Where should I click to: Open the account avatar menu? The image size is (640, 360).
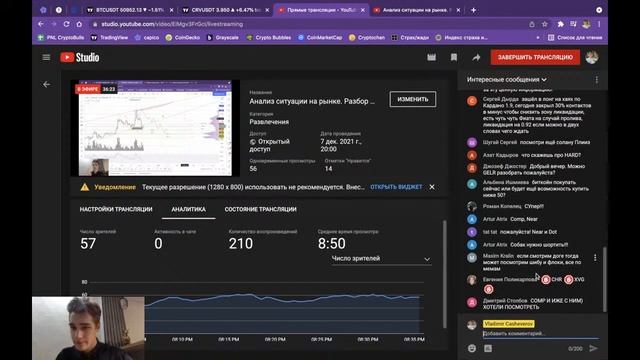click(x=592, y=58)
